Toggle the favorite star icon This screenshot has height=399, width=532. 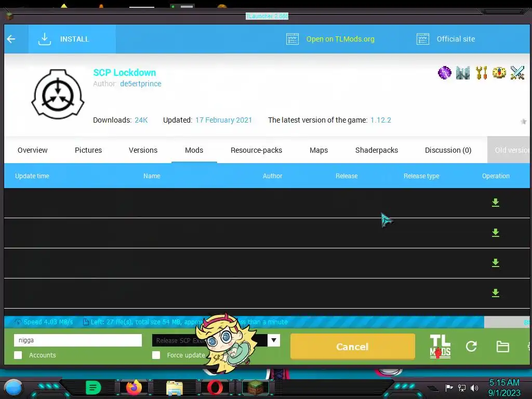[524, 122]
